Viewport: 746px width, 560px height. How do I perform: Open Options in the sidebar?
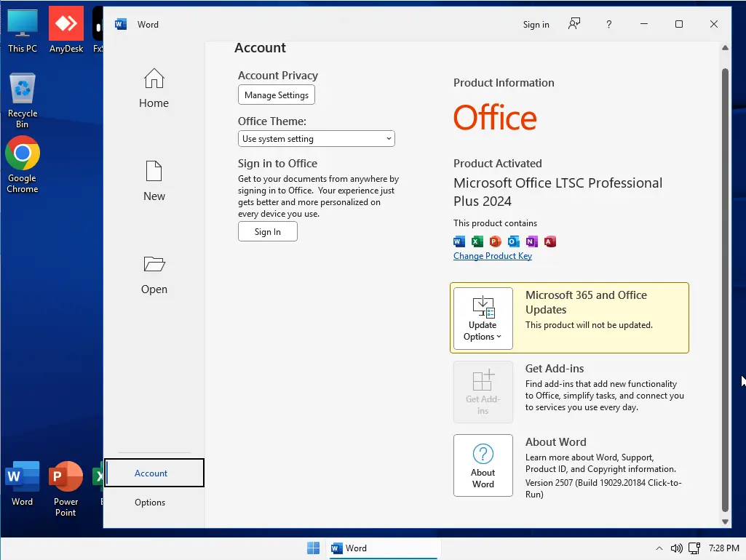(x=150, y=503)
